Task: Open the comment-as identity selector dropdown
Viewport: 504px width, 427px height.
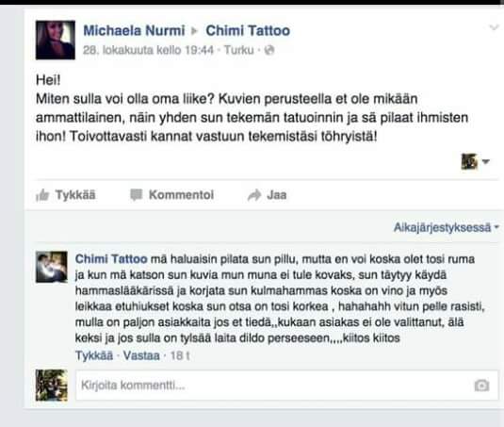Action: pos(475,161)
